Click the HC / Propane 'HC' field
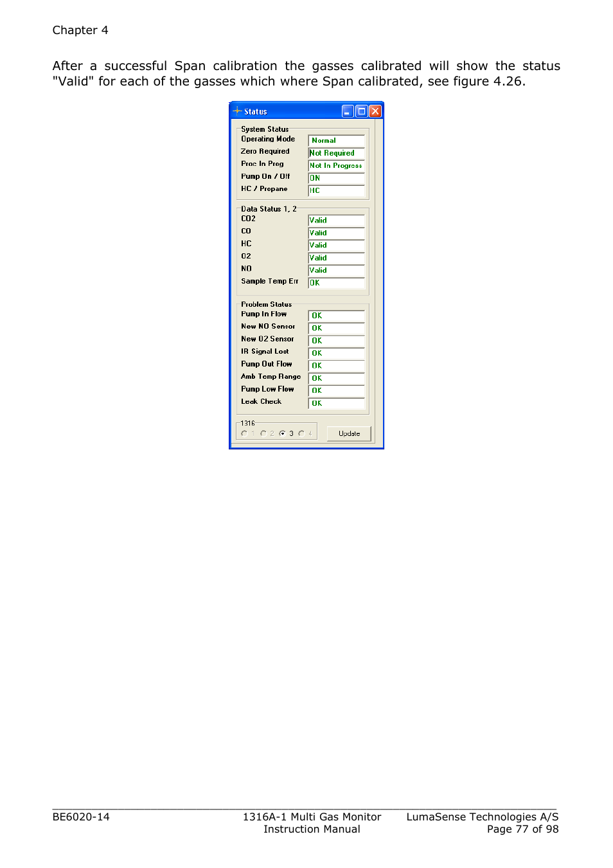 [x=337, y=190]
